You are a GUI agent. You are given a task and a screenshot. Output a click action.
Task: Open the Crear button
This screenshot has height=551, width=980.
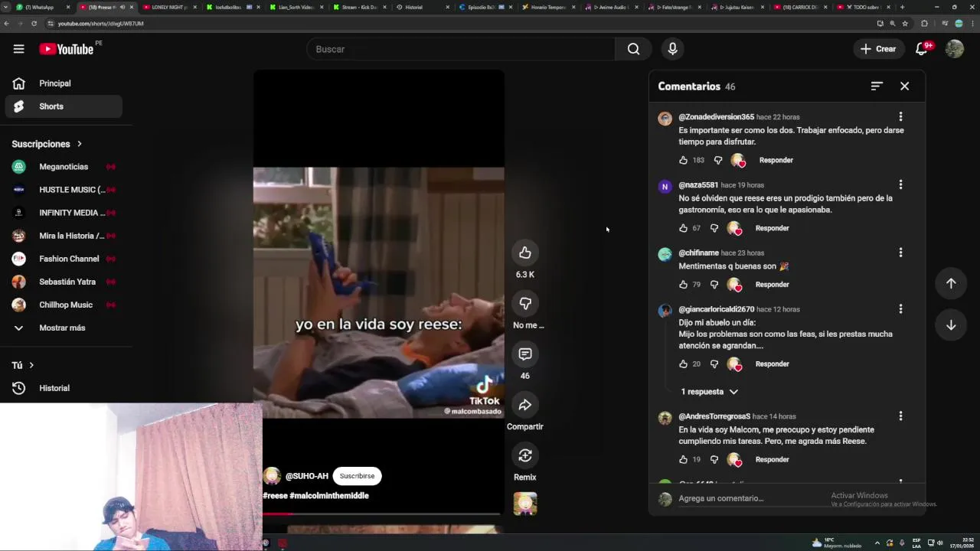(x=878, y=49)
